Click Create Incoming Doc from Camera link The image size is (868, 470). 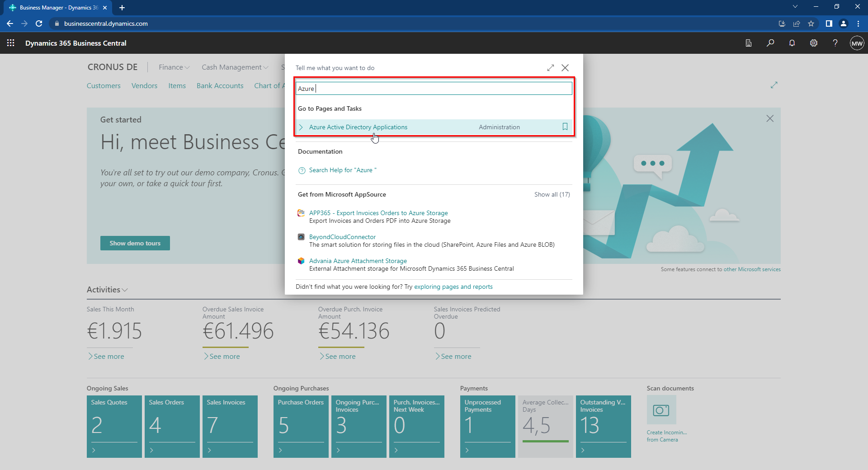click(667, 436)
